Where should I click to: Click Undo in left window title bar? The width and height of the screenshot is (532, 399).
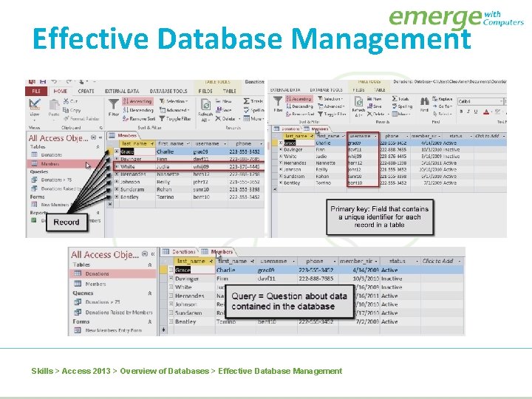coord(54,82)
